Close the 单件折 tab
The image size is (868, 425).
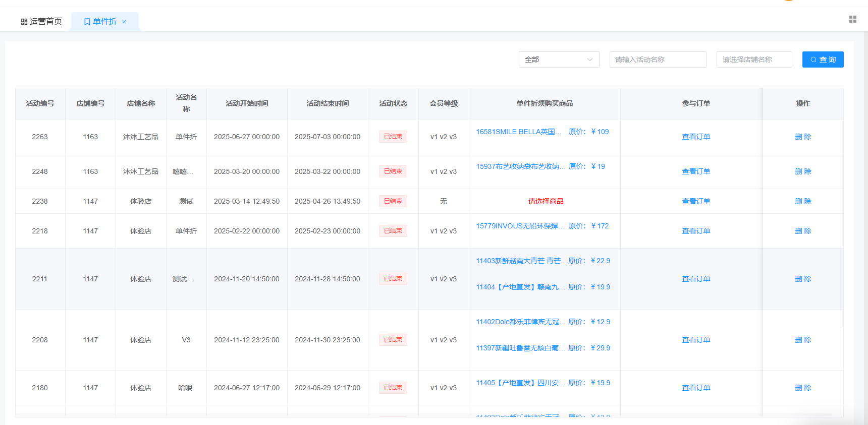[x=124, y=22]
